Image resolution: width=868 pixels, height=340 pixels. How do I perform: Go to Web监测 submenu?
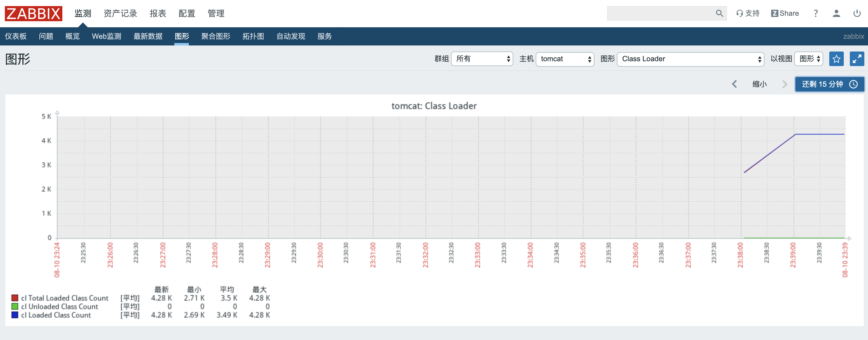point(107,36)
